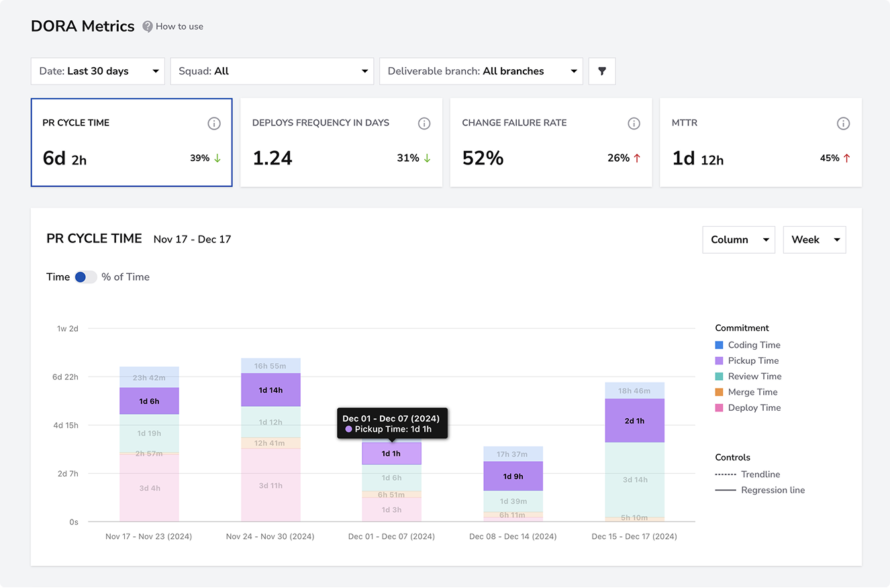Click the 1d 12h review segment
Viewport: 890px width, 588px height.
(270, 422)
